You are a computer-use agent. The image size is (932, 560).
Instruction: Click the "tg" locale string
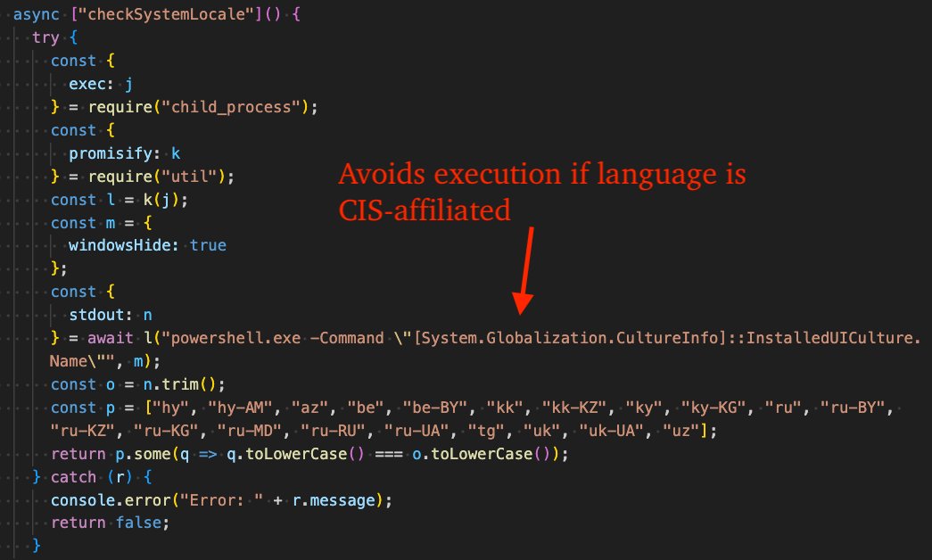click(485, 431)
